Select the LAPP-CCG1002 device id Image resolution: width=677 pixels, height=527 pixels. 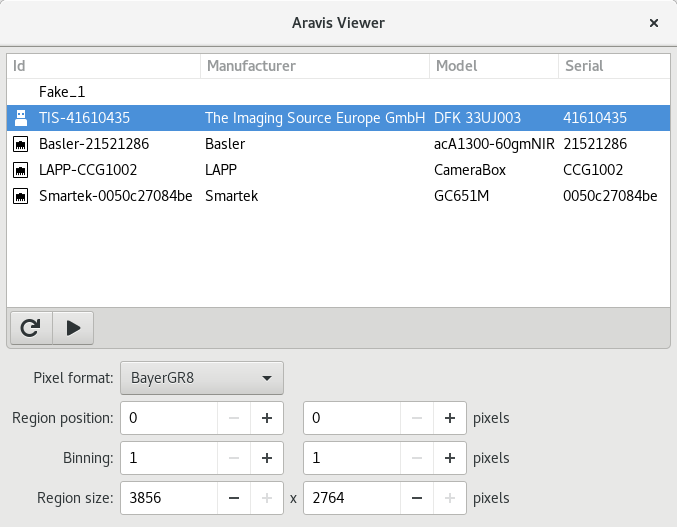pos(88,170)
